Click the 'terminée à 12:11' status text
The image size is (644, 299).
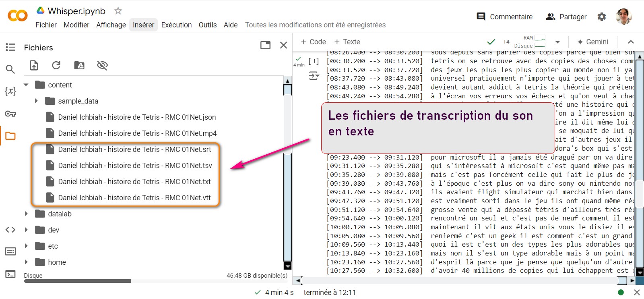(x=330, y=293)
